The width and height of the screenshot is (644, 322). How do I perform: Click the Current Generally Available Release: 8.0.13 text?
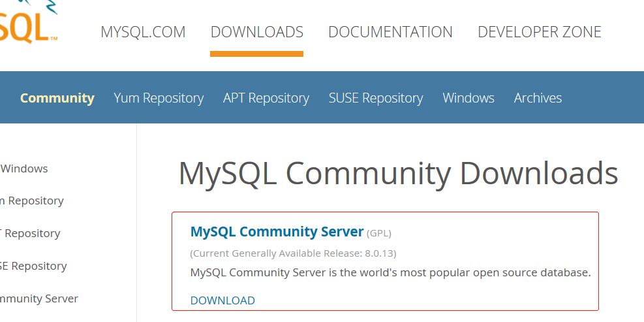(293, 253)
